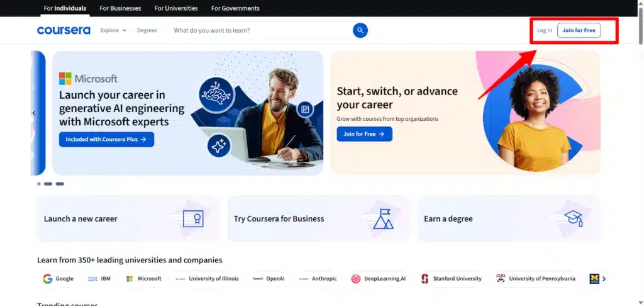Screen dimensions: 644x306
Task: Click the Learn from 350+ leading universities heading
Action: [130, 260]
